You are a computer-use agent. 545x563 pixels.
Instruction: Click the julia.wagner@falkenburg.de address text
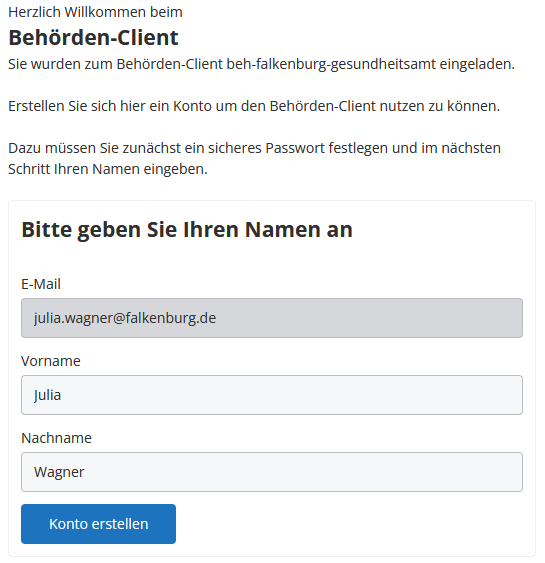coord(125,318)
